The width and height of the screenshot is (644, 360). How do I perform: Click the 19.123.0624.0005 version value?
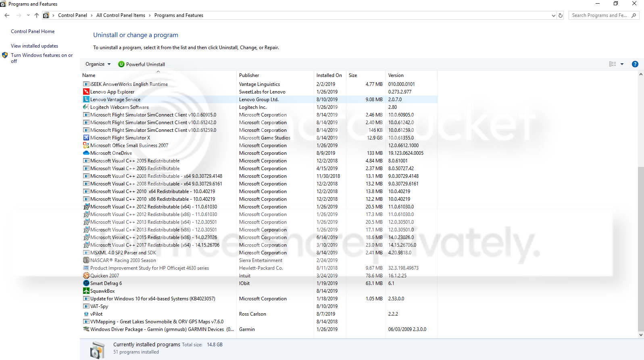click(406, 153)
